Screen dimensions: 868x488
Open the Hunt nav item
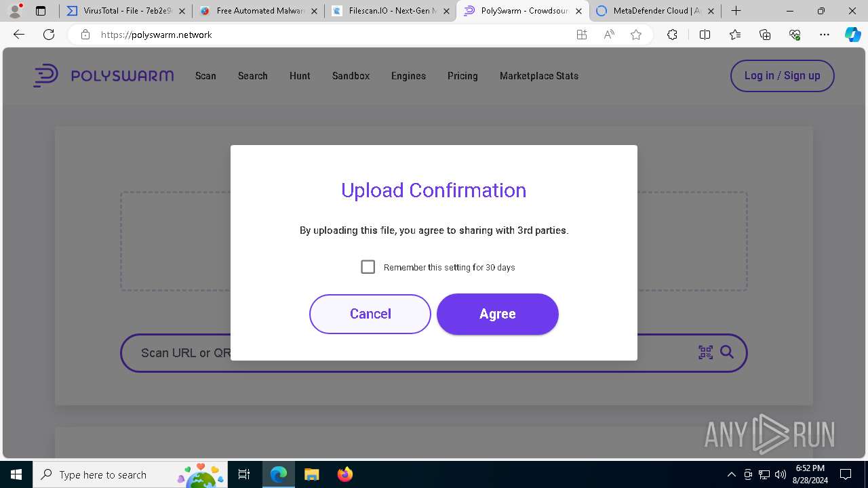coord(300,76)
